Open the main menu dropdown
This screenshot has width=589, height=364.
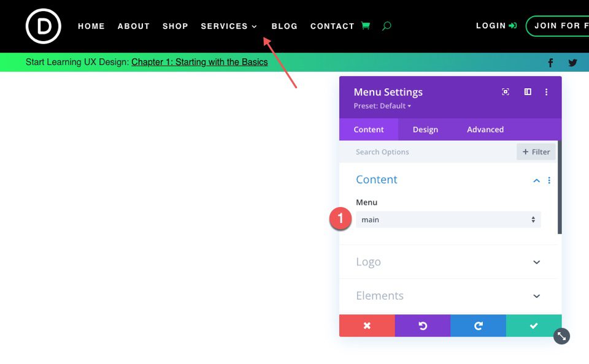(448, 219)
